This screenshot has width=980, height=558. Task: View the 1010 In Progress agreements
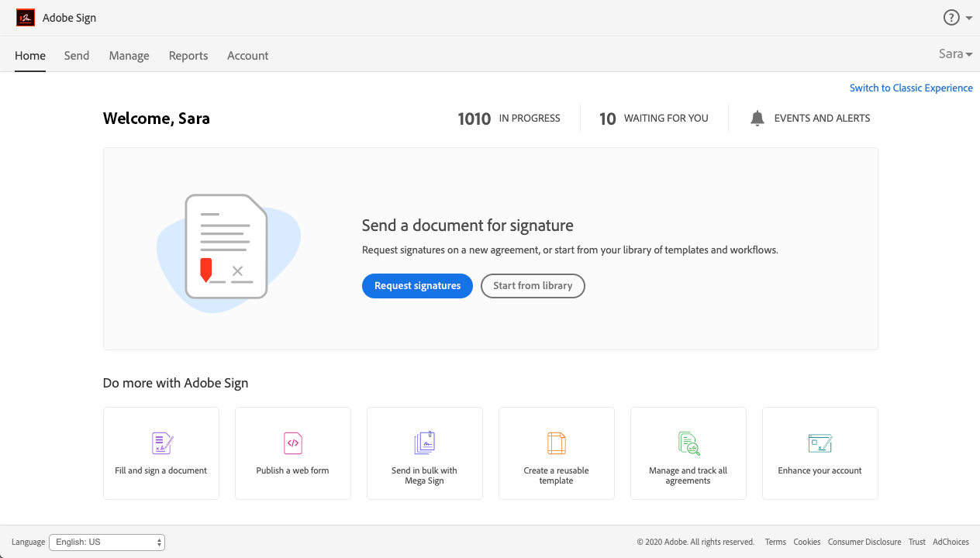pos(509,119)
